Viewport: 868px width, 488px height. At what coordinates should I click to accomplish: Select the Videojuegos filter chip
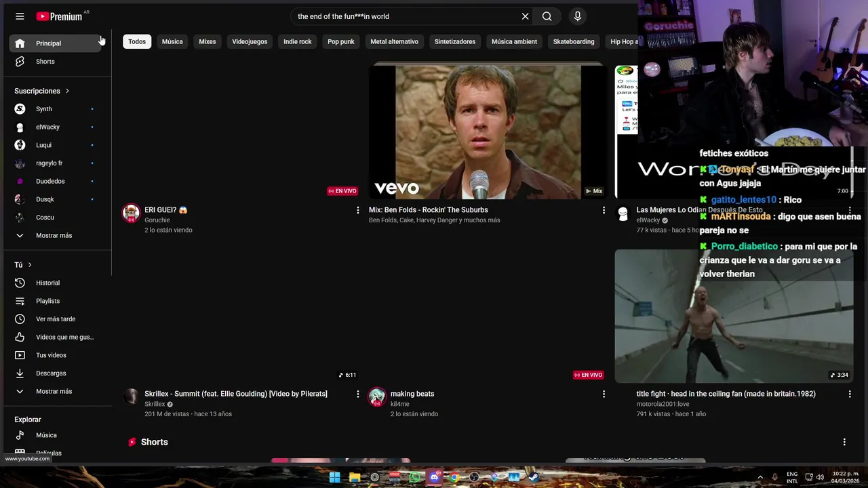click(x=250, y=41)
